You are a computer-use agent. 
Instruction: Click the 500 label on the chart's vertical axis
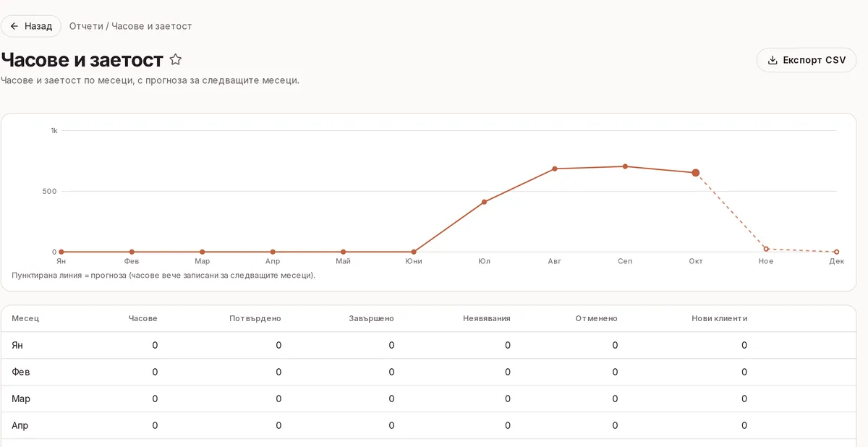[51, 192]
